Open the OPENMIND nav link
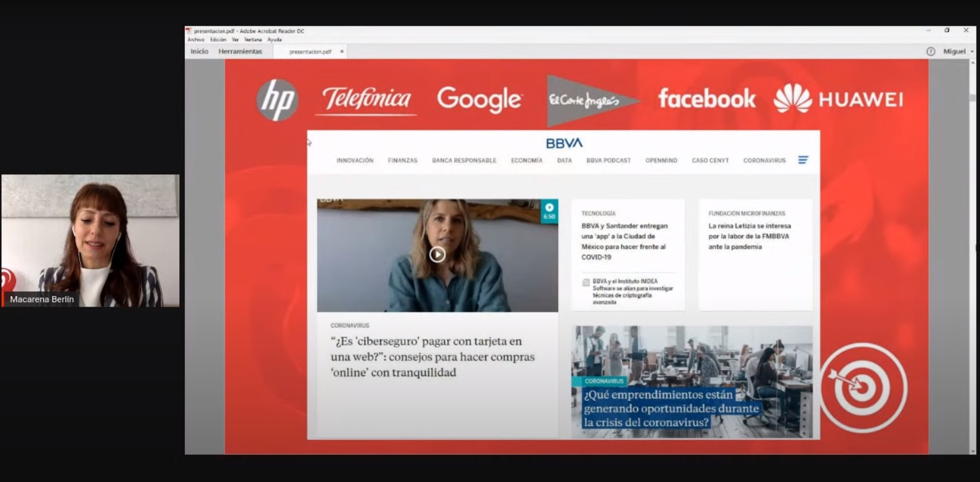Image resolution: width=980 pixels, height=482 pixels. pos(662,161)
